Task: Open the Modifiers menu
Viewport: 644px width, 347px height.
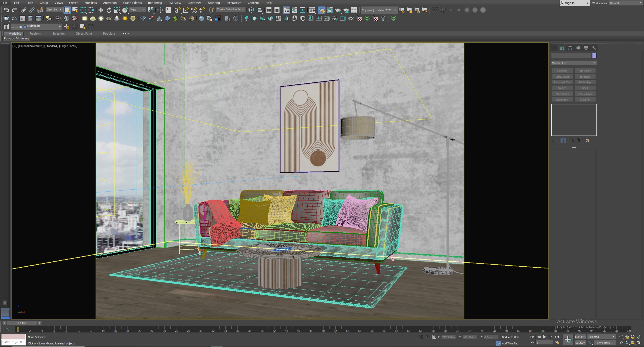Action: 91,3
